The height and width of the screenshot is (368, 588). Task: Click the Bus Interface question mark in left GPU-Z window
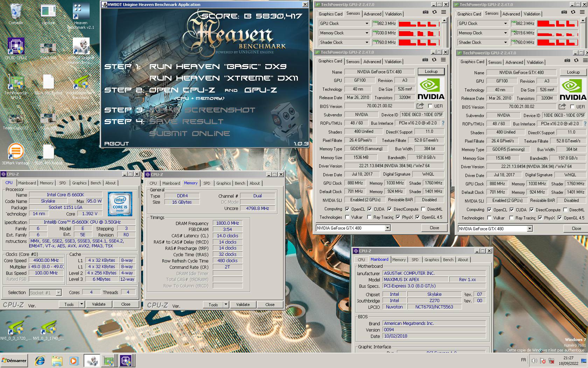coord(443,123)
